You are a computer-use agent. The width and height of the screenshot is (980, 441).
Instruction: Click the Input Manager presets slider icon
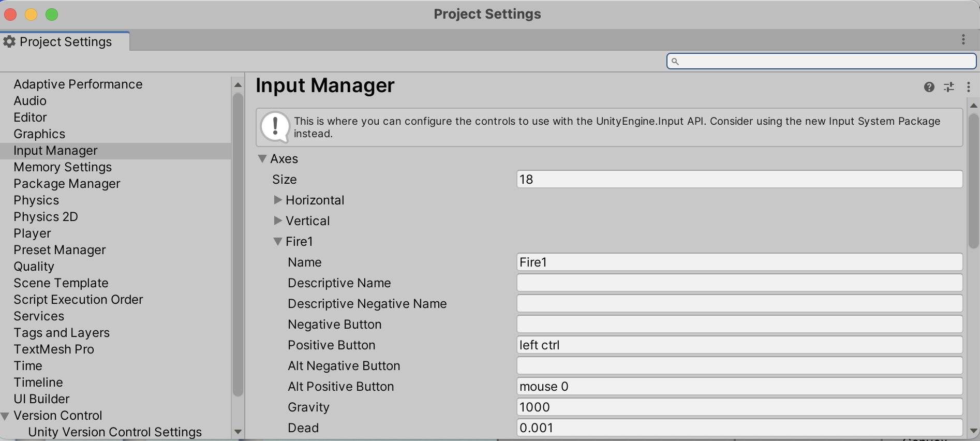coord(948,87)
